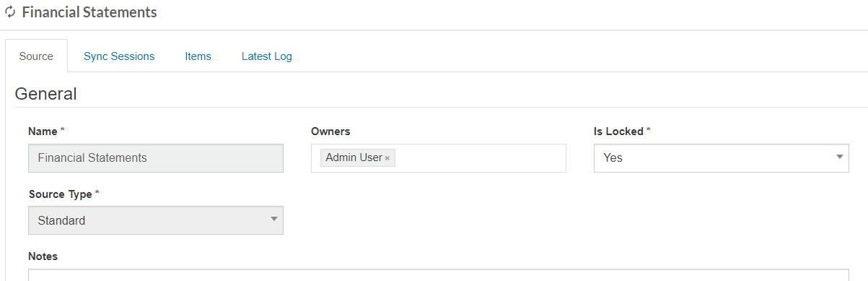Open the Source tab
The height and width of the screenshot is (281, 868).
36,56
